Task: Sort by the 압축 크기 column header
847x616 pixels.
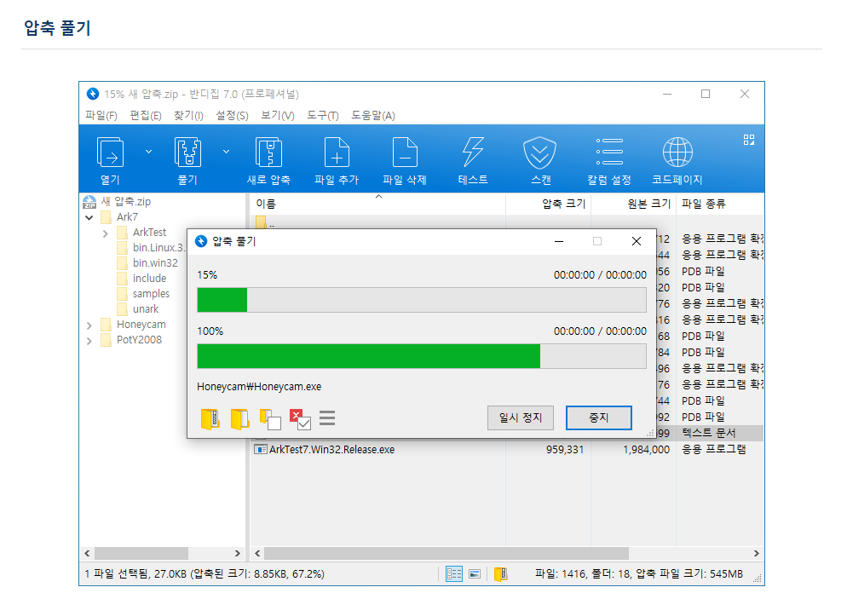Action: point(548,204)
